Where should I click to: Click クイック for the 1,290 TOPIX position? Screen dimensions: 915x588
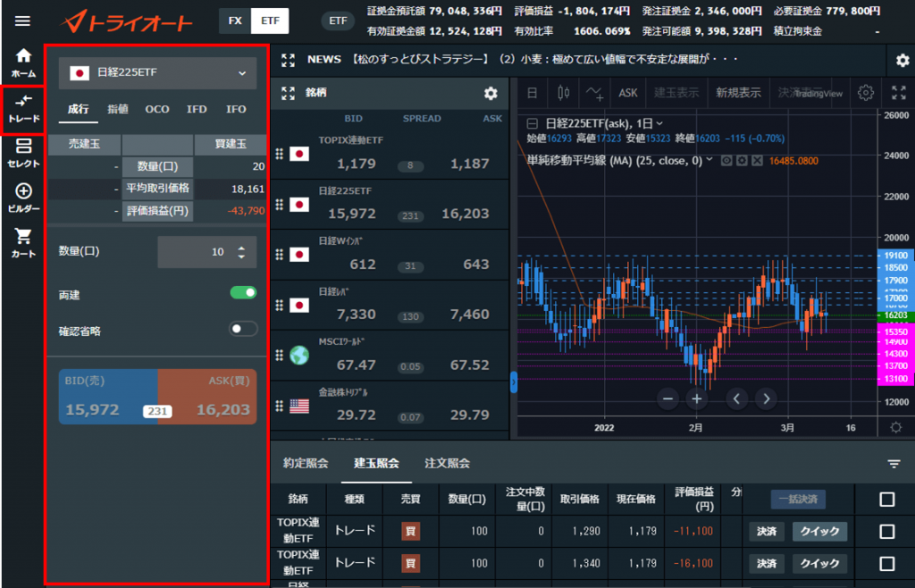click(820, 532)
